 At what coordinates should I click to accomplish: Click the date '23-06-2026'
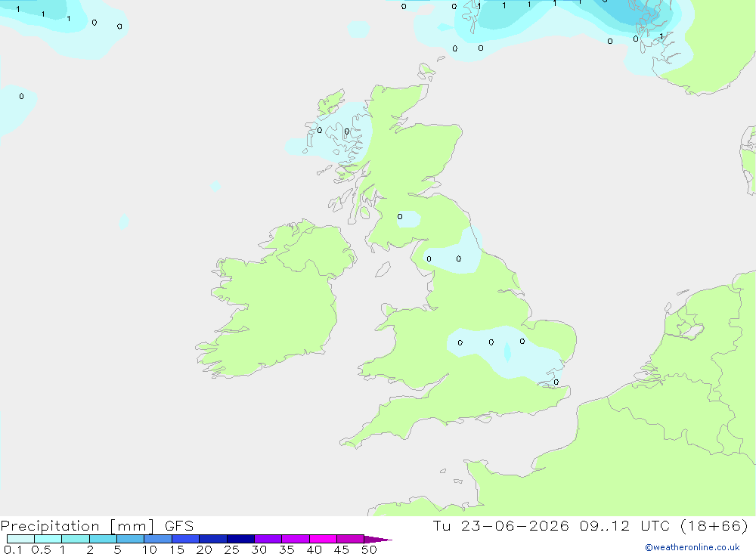click(x=515, y=525)
